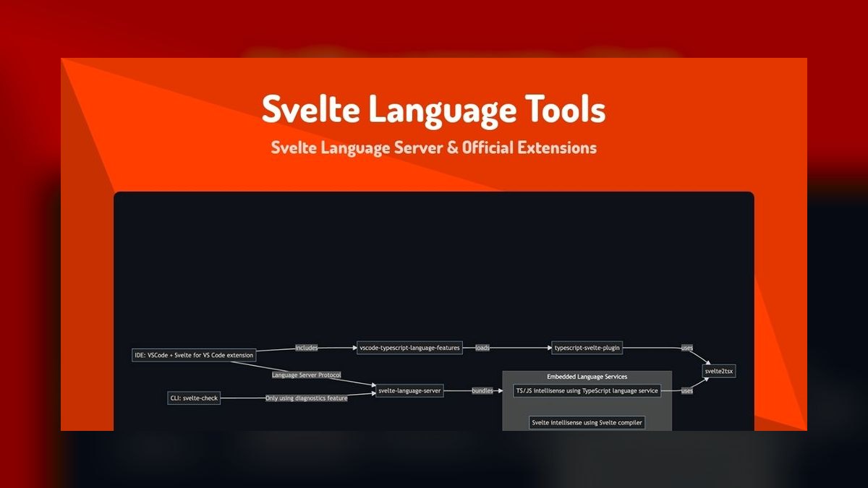The image size is (868, 488).
Task: Select 'Svelte intellisense using Svelte compiler' node
Action: [x=587, y=423]
